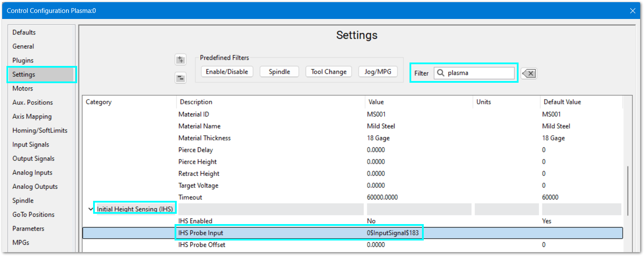The image size is (644, 256).
Task: Select the Material Name row
Action: (x=353, y=126)
